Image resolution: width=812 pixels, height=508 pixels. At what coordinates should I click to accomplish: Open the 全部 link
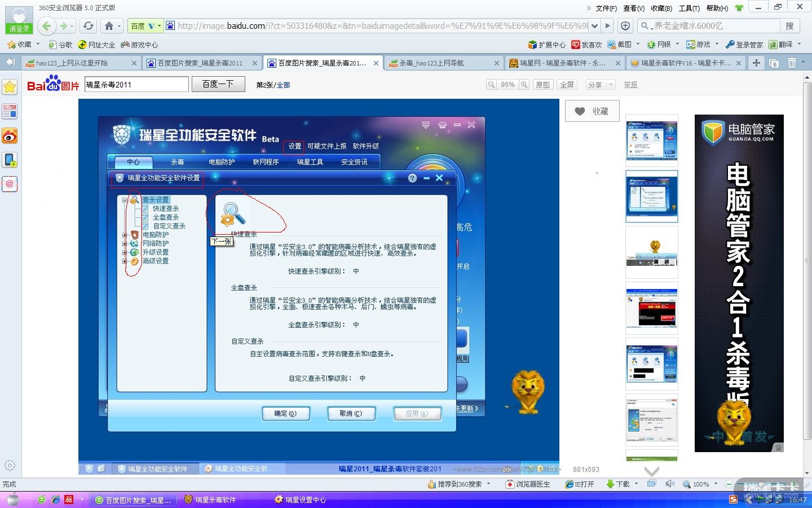284,85
